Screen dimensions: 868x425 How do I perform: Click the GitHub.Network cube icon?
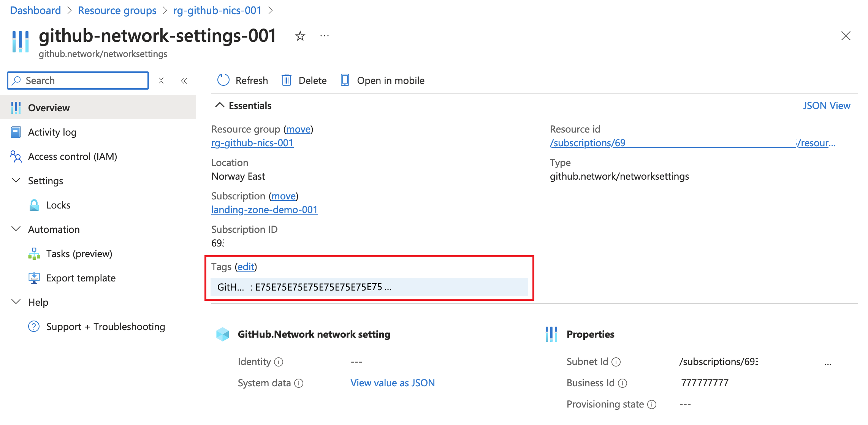[223, 334]
